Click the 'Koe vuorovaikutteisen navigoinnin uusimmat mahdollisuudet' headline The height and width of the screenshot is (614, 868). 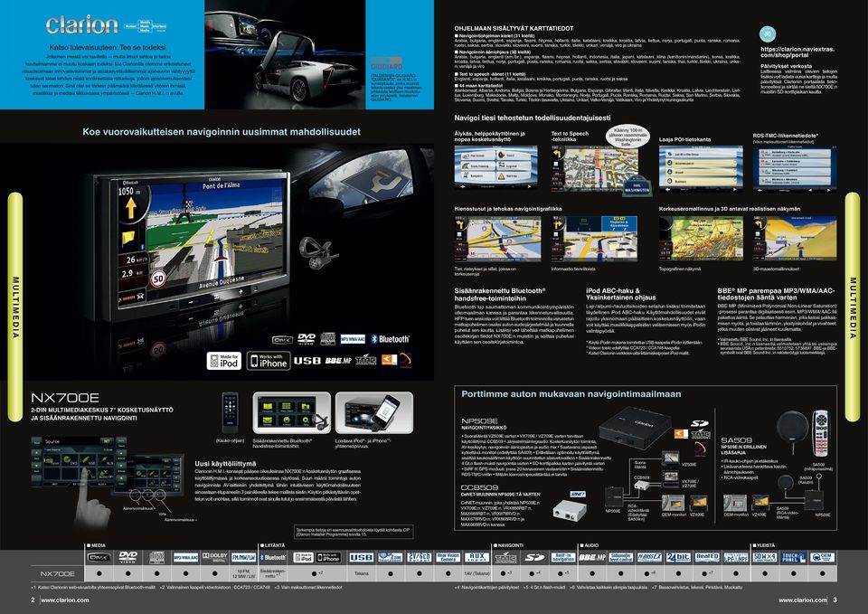pos(222,132)
